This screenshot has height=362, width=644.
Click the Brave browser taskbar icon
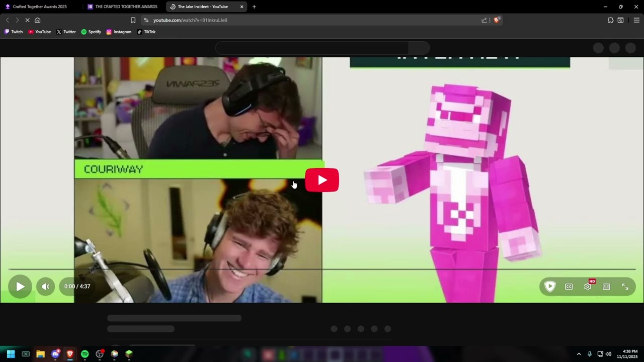coord(70,354)
